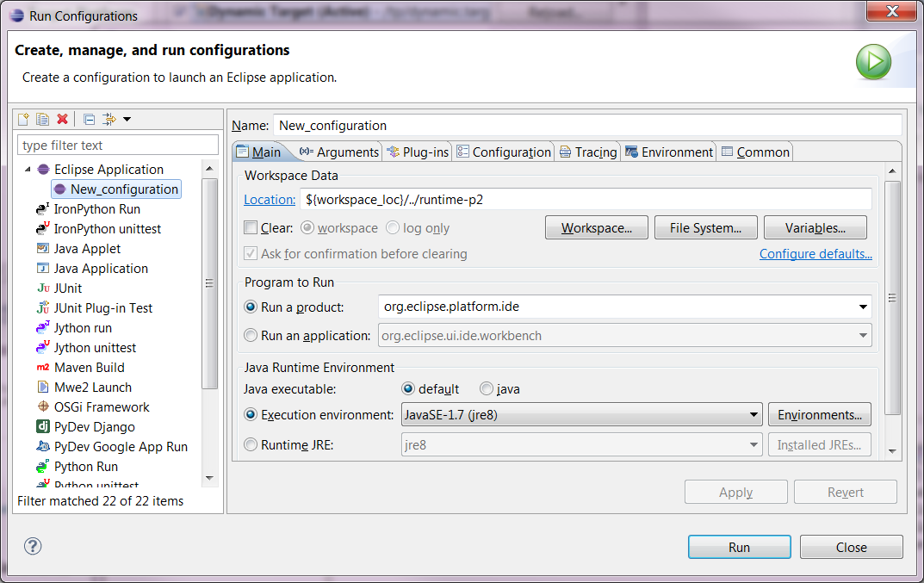Click the Java Application icon
The image size is (924, 583).
point(43,268)
